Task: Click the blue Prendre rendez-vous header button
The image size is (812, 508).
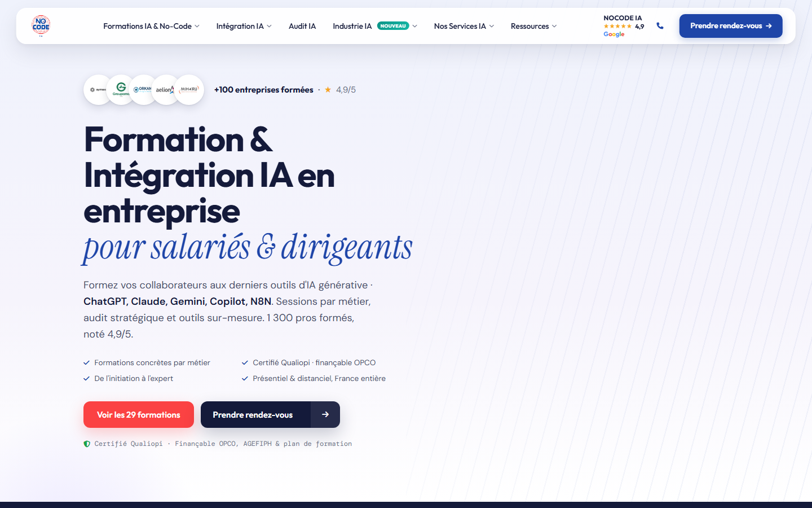Action: 731,26
